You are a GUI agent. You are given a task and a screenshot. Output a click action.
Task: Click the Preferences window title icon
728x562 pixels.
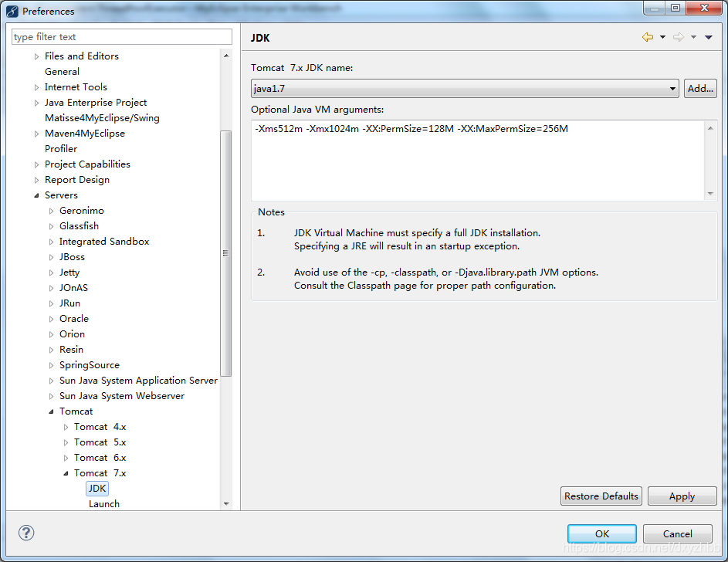pos(12,11)
